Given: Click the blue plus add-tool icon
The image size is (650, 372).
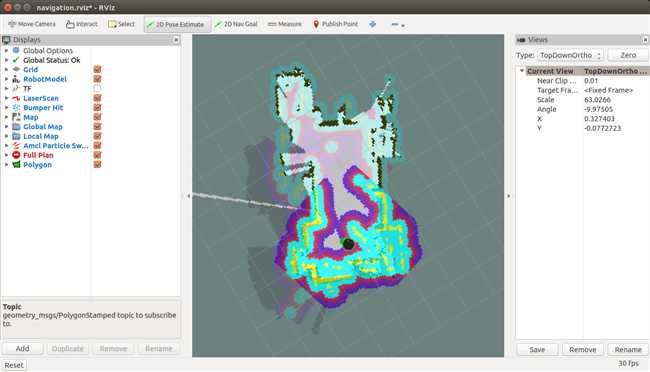Looking at the screenshot, I should 373,24.
